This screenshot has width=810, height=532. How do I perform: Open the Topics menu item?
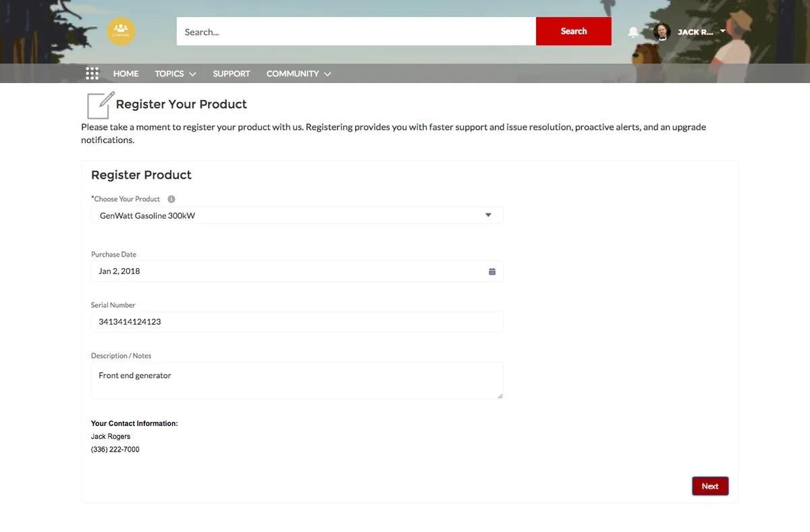(x=169, y=74)
